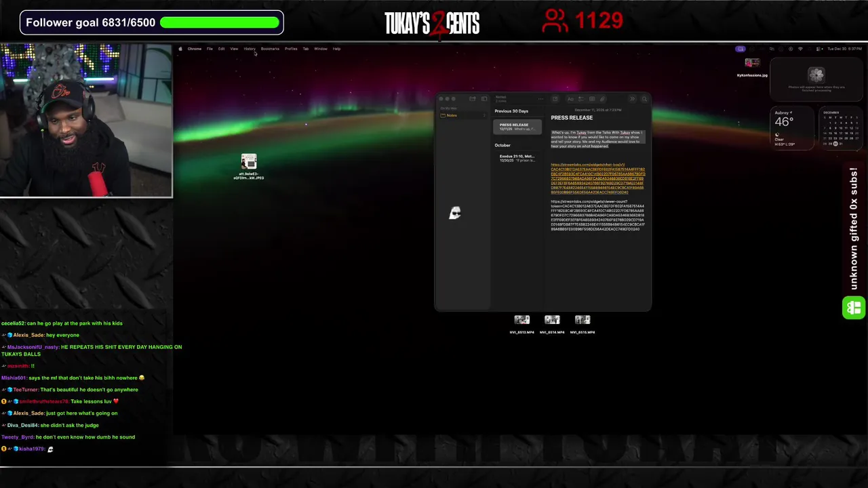Click the date and time in the menu bar
868x488 pixels.
click(845, 49)
